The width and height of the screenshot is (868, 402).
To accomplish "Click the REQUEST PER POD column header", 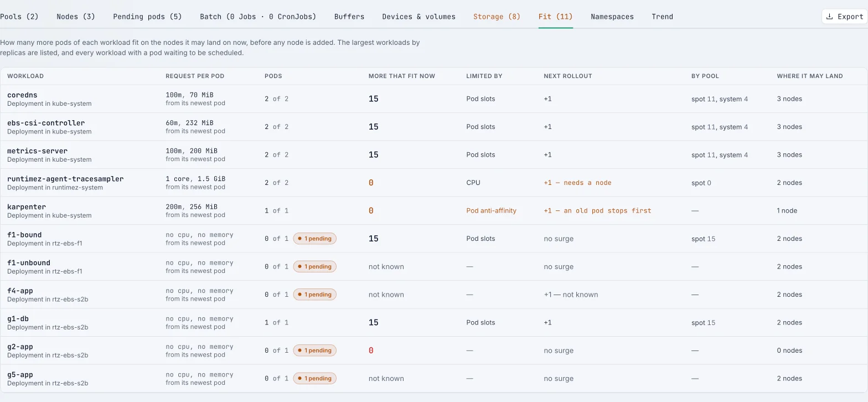I will 195,76.
